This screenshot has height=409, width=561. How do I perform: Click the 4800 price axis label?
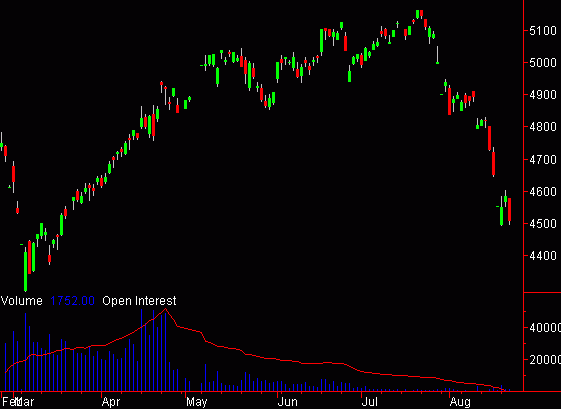tap(543, 127)
